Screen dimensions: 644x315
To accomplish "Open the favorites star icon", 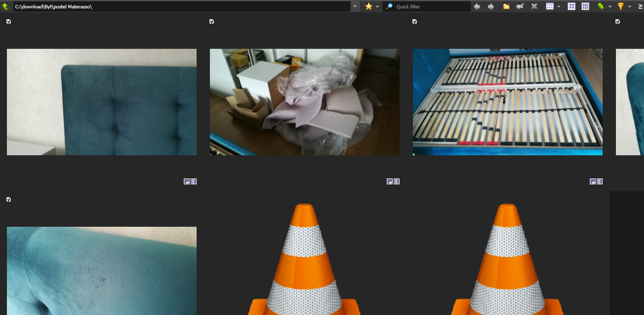I will (x=369, y=6).
